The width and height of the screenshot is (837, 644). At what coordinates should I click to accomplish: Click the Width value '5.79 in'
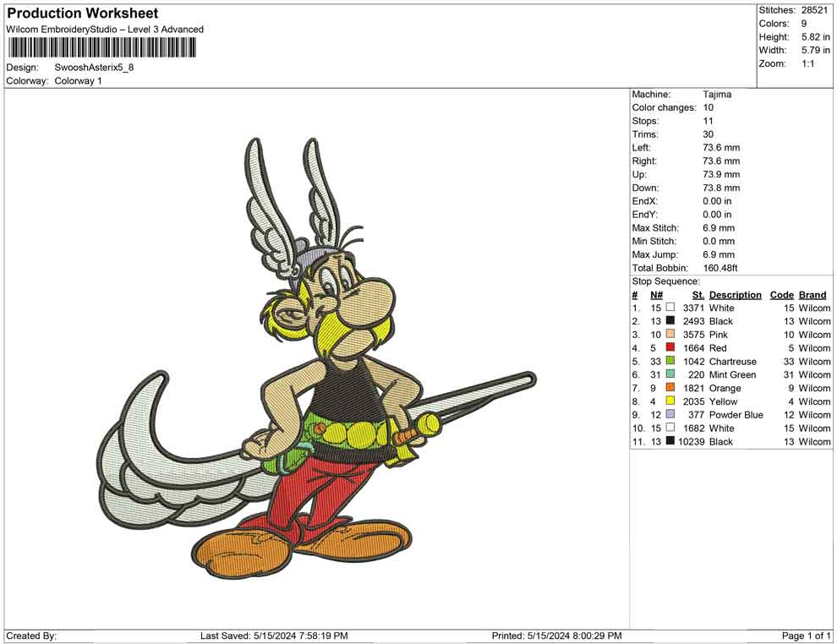point(816,50)
